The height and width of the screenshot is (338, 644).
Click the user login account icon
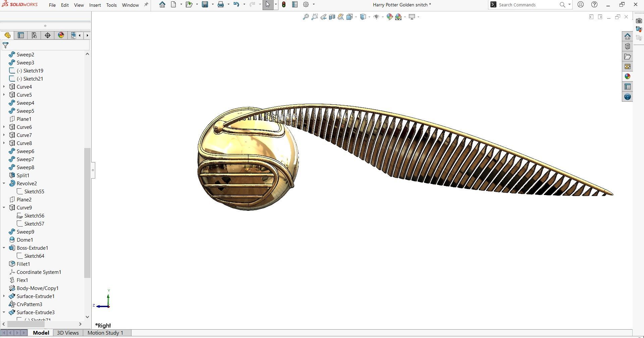pyautogui.click(x=581, y=5)
